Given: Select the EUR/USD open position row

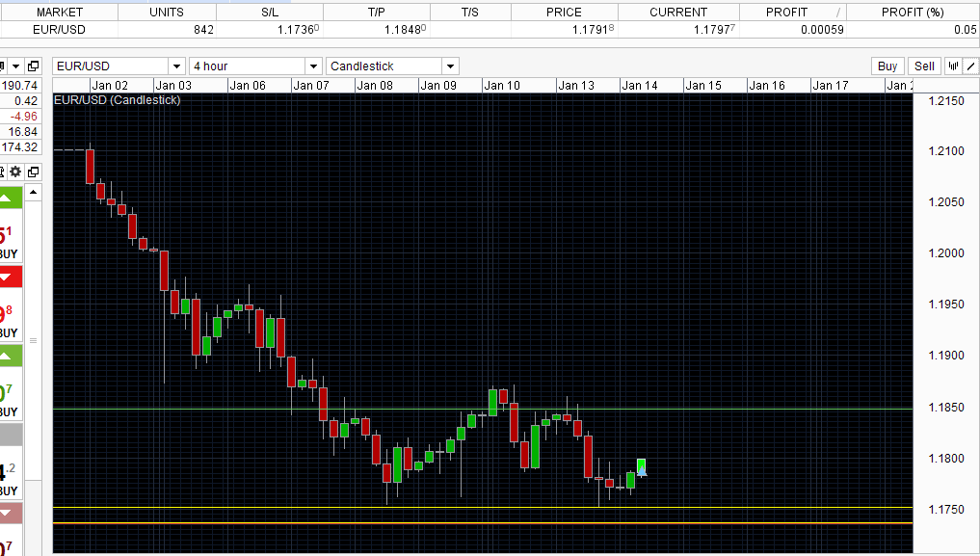Looking at the screenshot, I should coord(490,29).
